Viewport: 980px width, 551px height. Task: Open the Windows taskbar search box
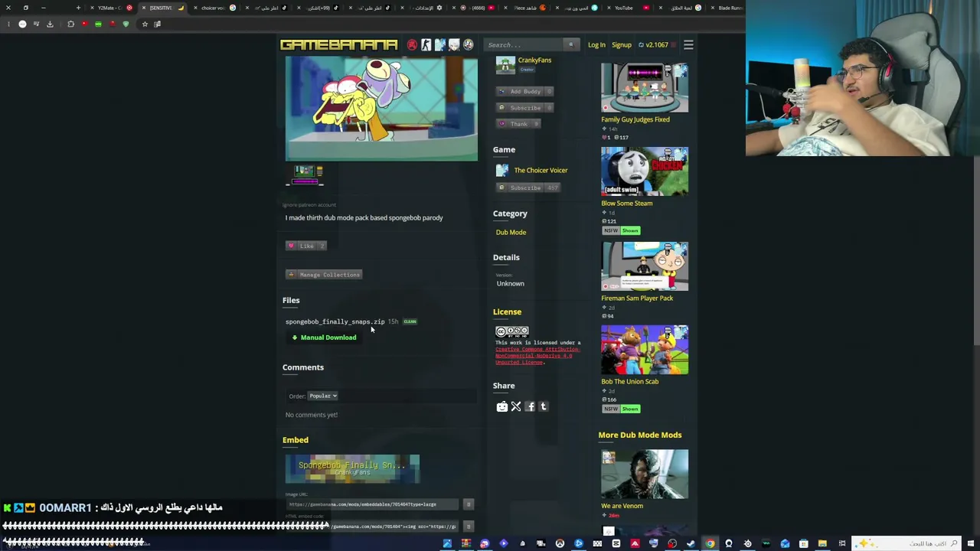click(906, 544)
